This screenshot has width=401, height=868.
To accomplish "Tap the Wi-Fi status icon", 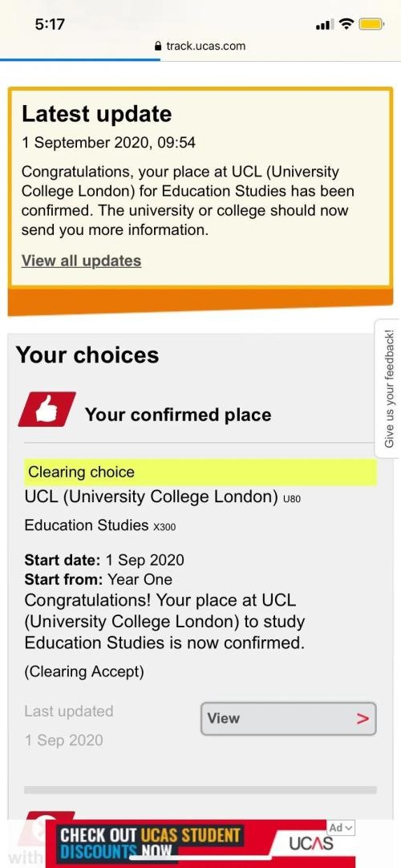I will (346, 24).
